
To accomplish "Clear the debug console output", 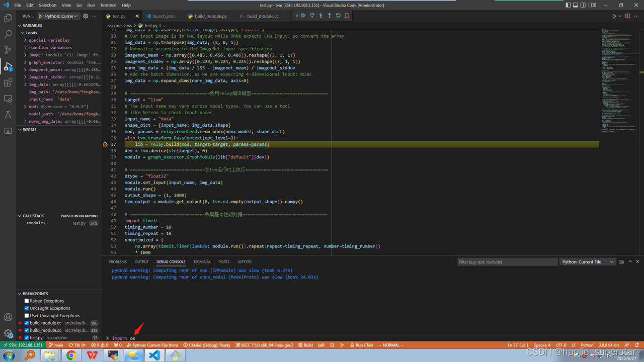I will click(x=621, y=261).
